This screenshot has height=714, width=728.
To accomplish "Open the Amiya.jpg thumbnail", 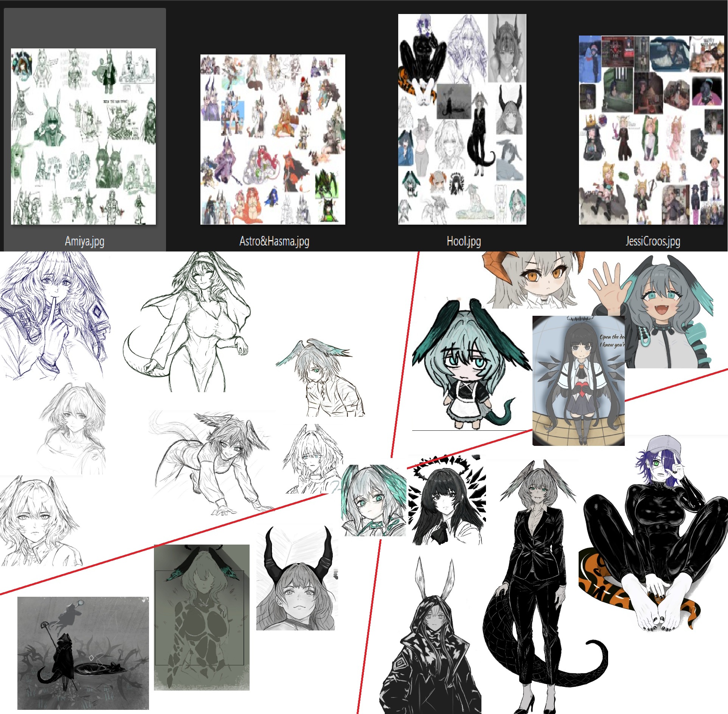I will click(x=83, y=137).
